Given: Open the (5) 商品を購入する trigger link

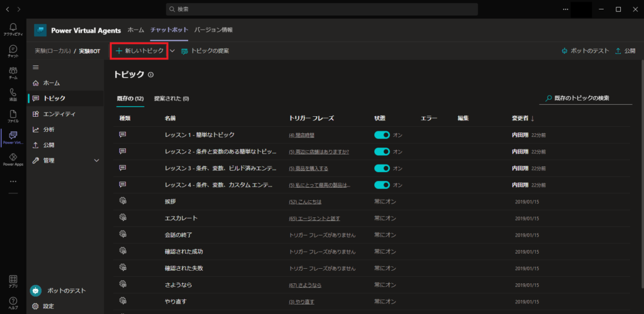Looking at the screenshot, I should pos(308,168).
